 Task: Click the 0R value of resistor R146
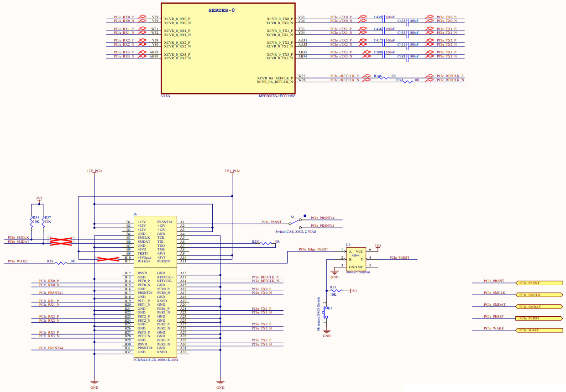(x=393, y=76)
